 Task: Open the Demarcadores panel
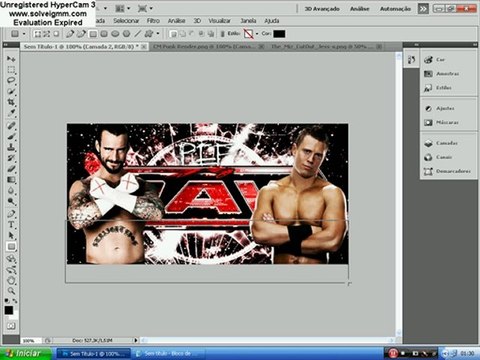coord(447,171)
